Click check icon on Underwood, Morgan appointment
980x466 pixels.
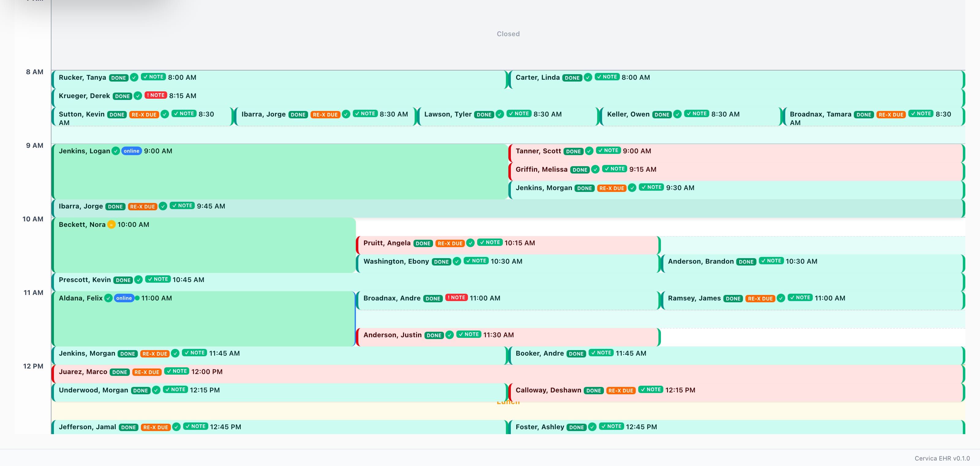click(156, 390)
